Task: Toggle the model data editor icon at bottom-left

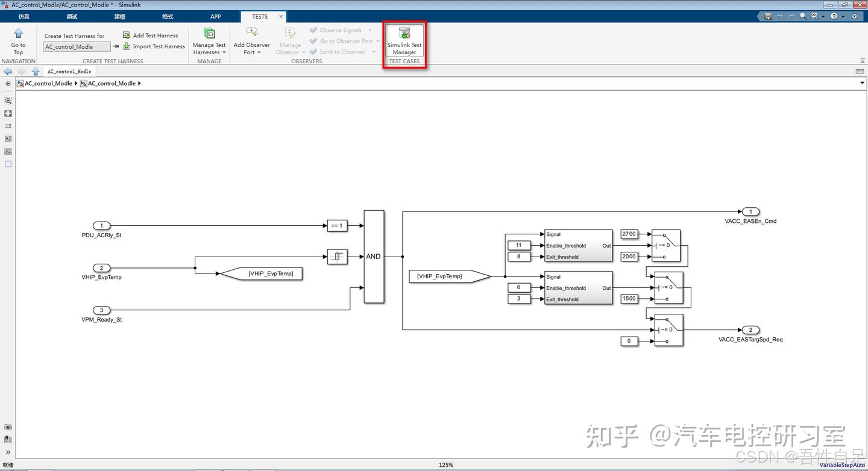Action: pos(8,439)
